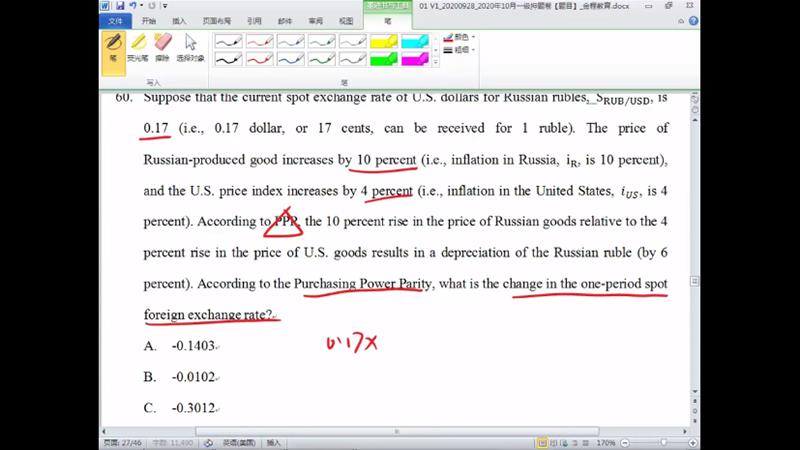Pick the magenta highlighter pen style

415,59
